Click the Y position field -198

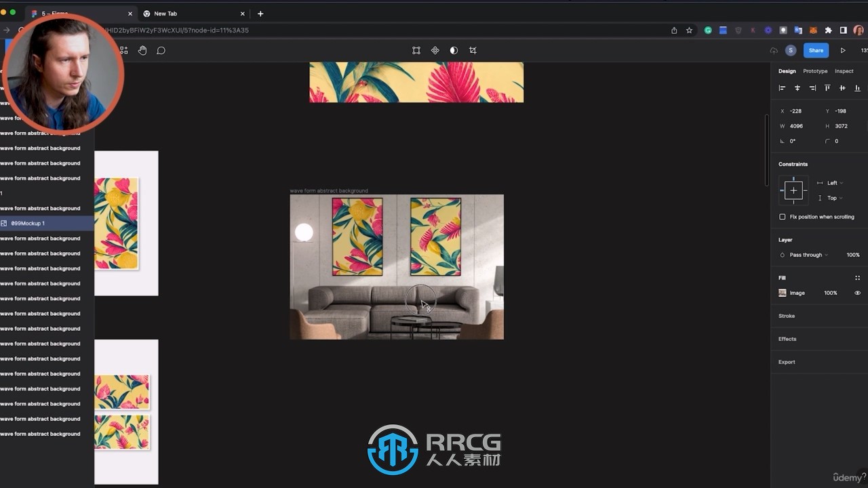[x=842, y=111]
